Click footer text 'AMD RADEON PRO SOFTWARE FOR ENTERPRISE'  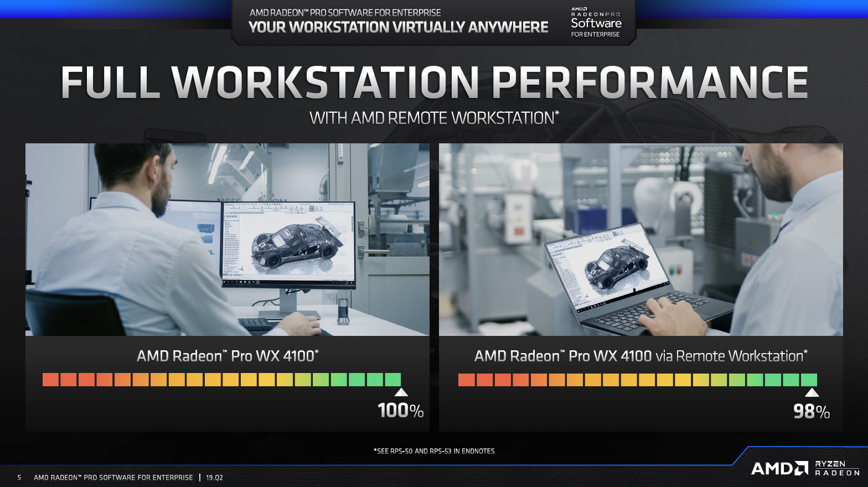(113, 478)
